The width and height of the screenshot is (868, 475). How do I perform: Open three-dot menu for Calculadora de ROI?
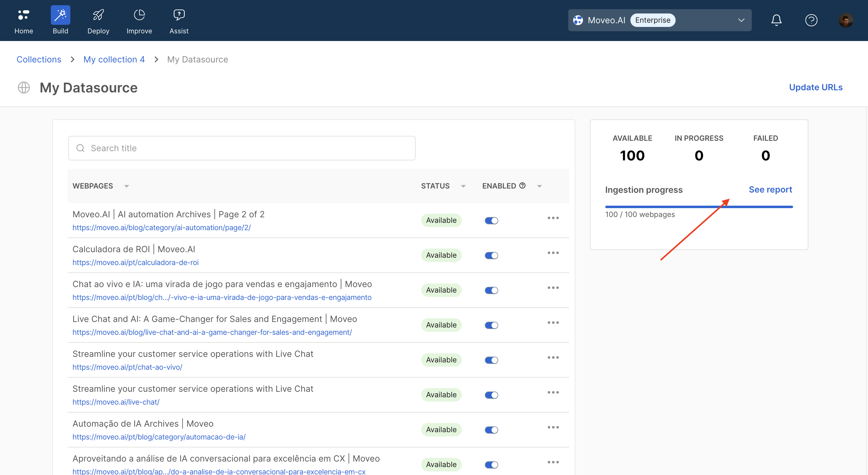553,253
